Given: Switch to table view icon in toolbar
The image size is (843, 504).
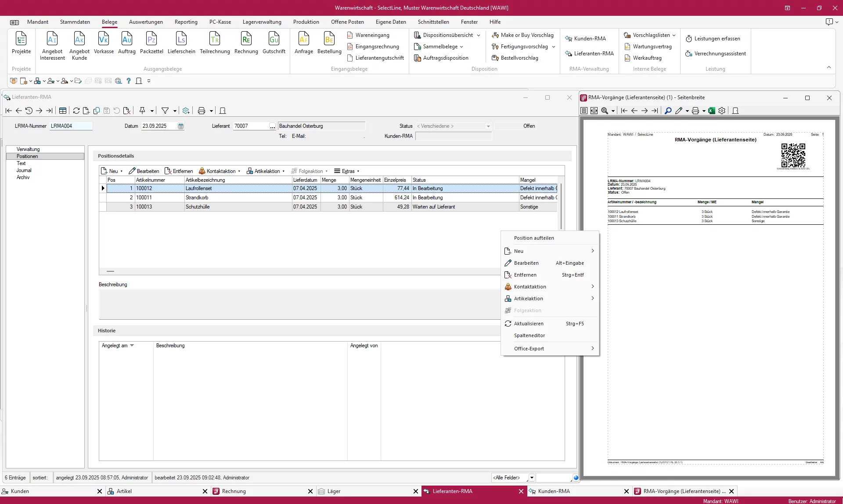Looking at the screenshot, I should coord(63,111).
